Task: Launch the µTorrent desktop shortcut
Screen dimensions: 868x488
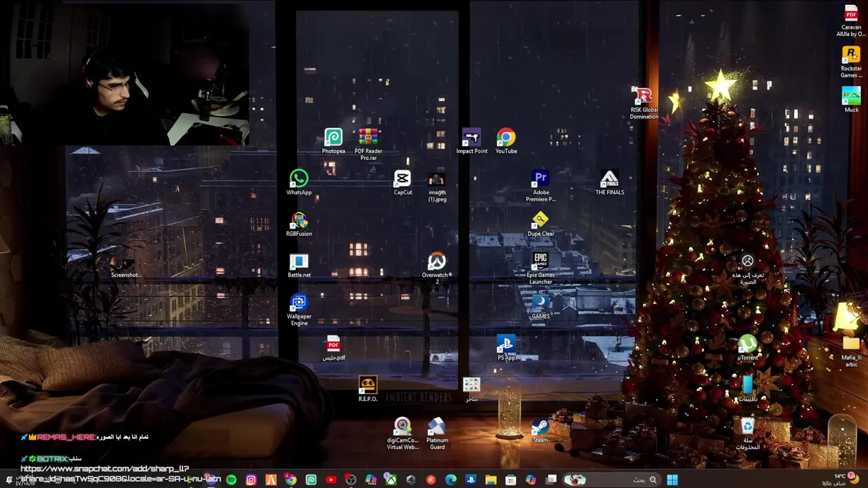Action: click(x=747, y=348)
